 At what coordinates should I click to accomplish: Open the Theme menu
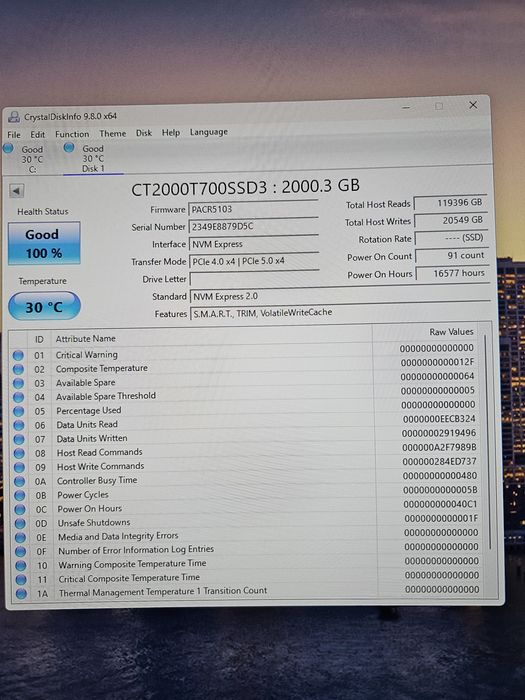pyautogui.click(x=112, y=133)
